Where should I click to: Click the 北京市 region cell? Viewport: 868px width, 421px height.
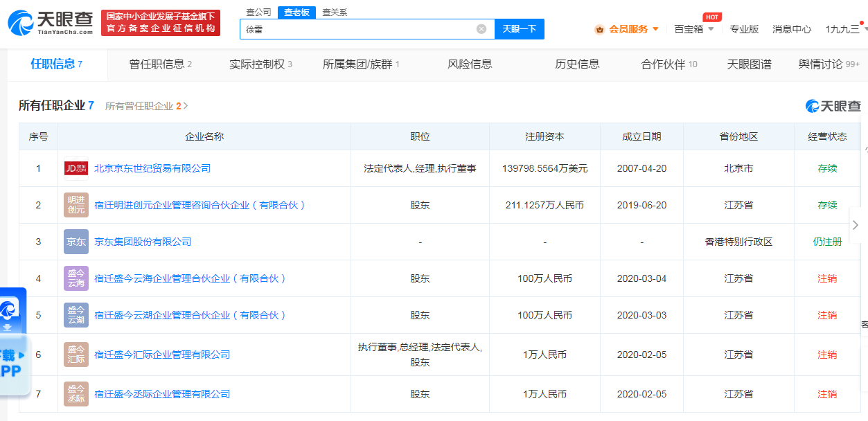[x=738, y=168]
